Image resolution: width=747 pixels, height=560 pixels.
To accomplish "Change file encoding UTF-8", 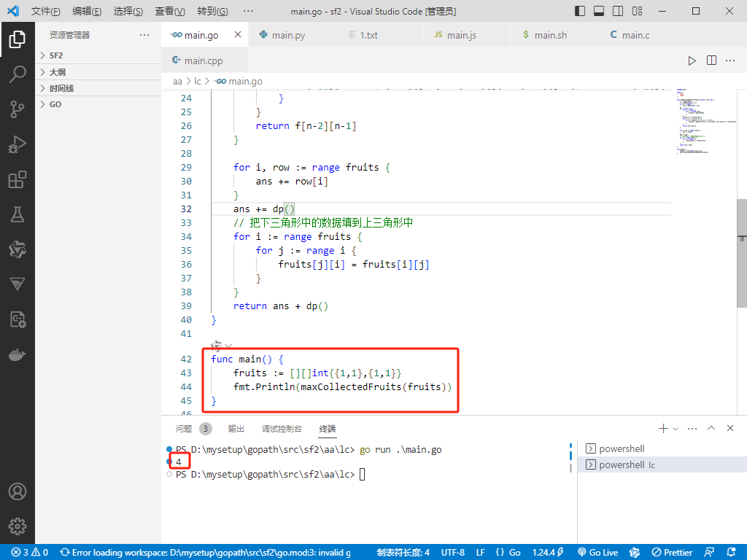I will (452, 553).
